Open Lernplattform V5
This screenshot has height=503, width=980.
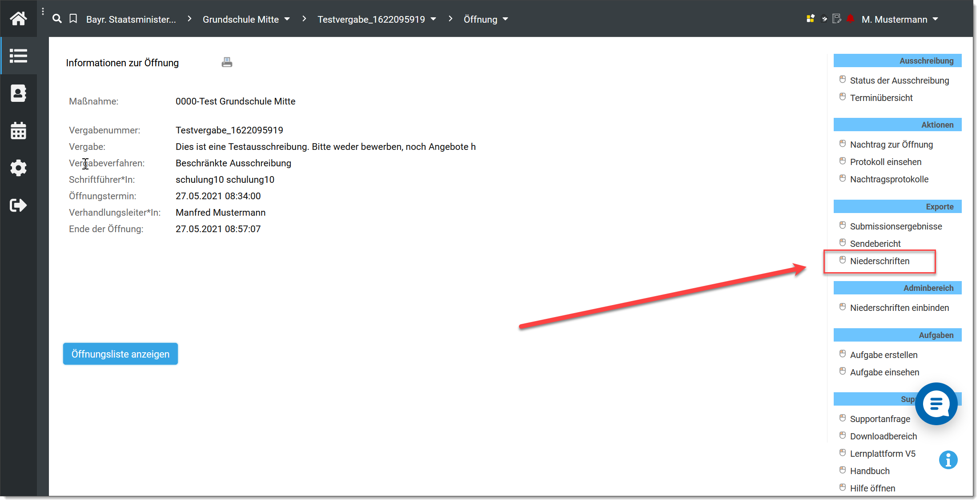pos(883,454)
